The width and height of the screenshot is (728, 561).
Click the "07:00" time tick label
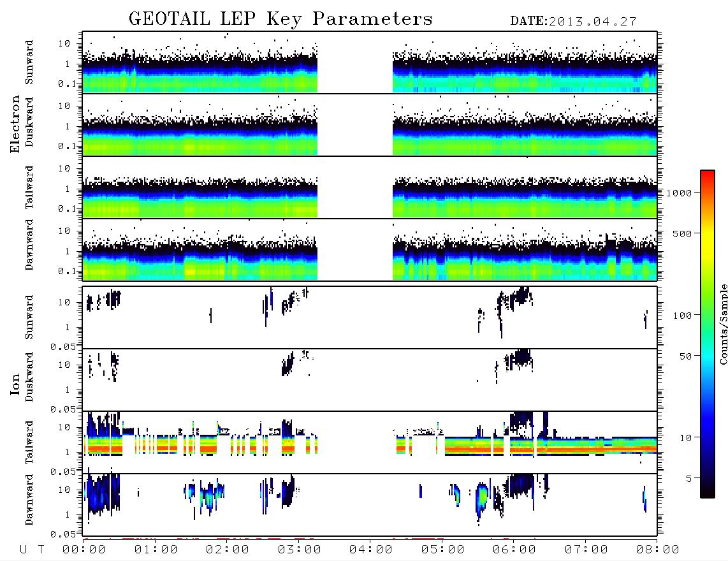586,550
